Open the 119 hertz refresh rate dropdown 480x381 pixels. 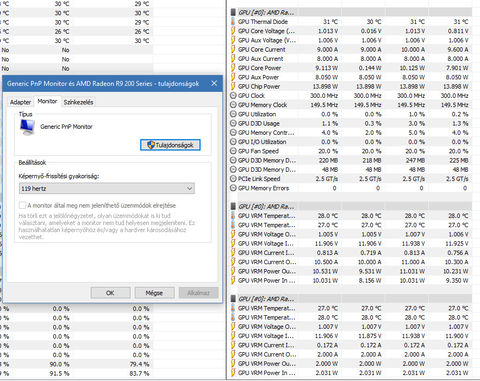[x=107, y=189]
